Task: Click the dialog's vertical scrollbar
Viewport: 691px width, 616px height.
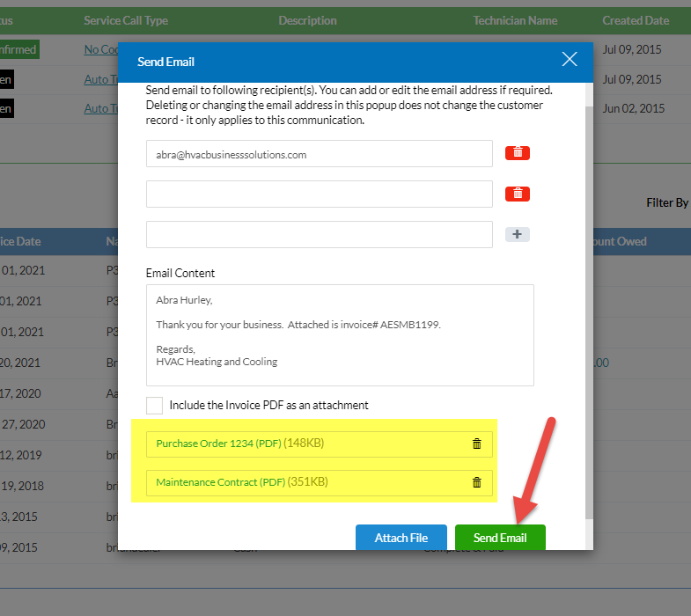Action: 589,308
